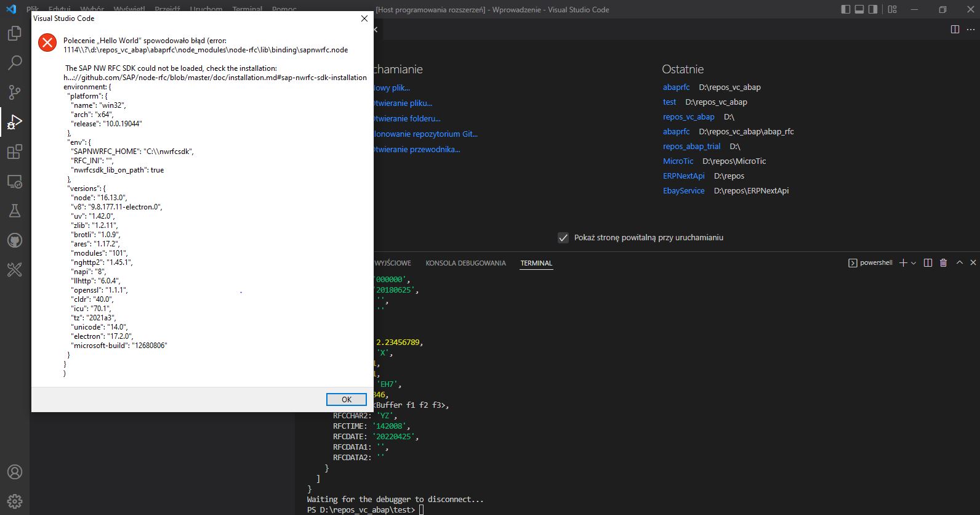Click open file link 'twieranie pliku...'
The width and height of the screenshot is (980, 515).
[x=403, y=103]
